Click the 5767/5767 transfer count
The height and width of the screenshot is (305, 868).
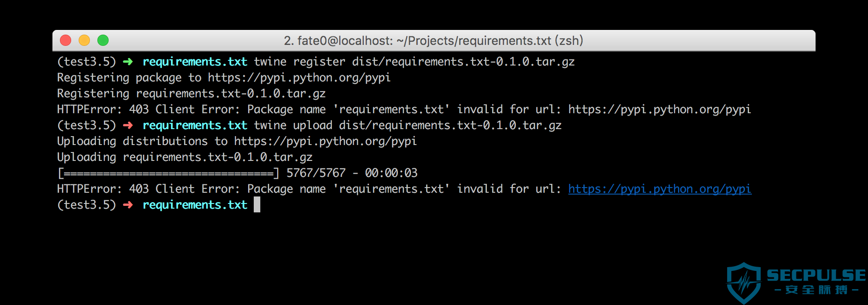coord(316,173)
